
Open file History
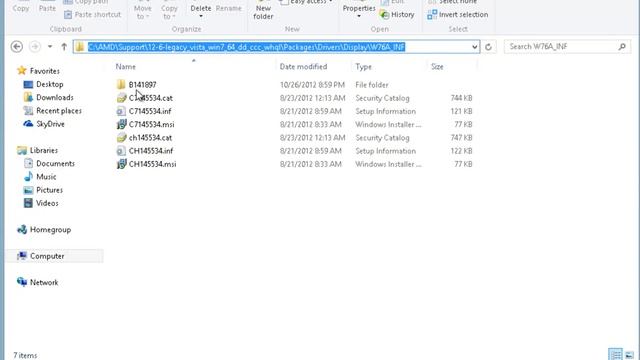397,15
